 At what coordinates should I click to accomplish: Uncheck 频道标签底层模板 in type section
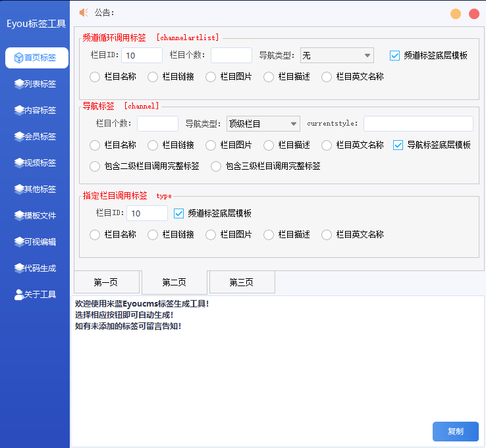178,214
